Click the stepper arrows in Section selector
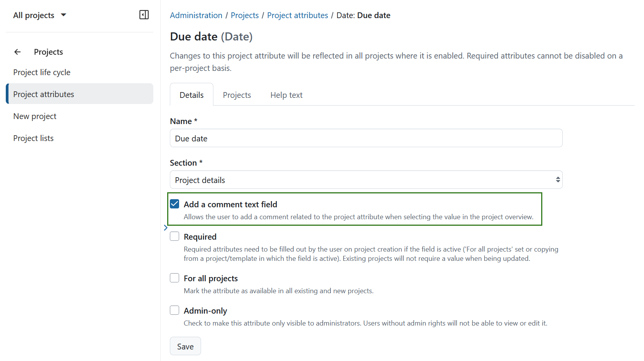644x361 pixels. (x=557, y=179)
